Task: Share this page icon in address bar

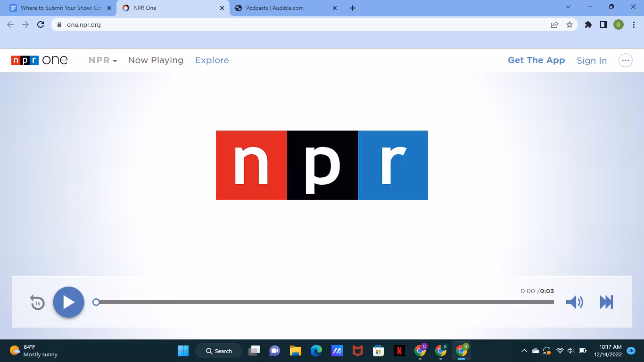Action: point(554,25)
